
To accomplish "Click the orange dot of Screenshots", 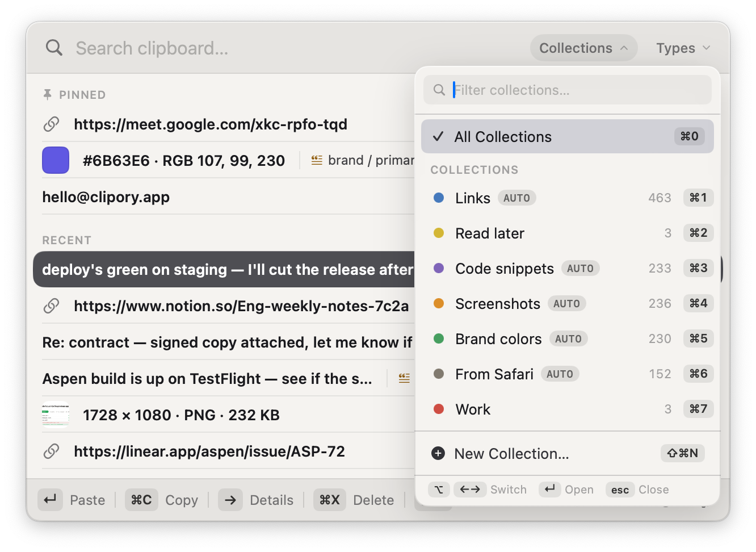I will pos(439,303).
